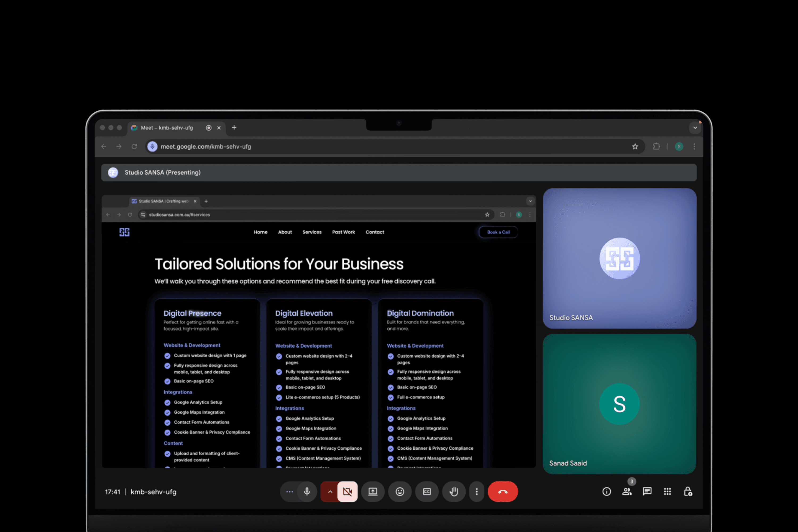
Task: Turn the camera back on
Action: [x=347, y=492]
